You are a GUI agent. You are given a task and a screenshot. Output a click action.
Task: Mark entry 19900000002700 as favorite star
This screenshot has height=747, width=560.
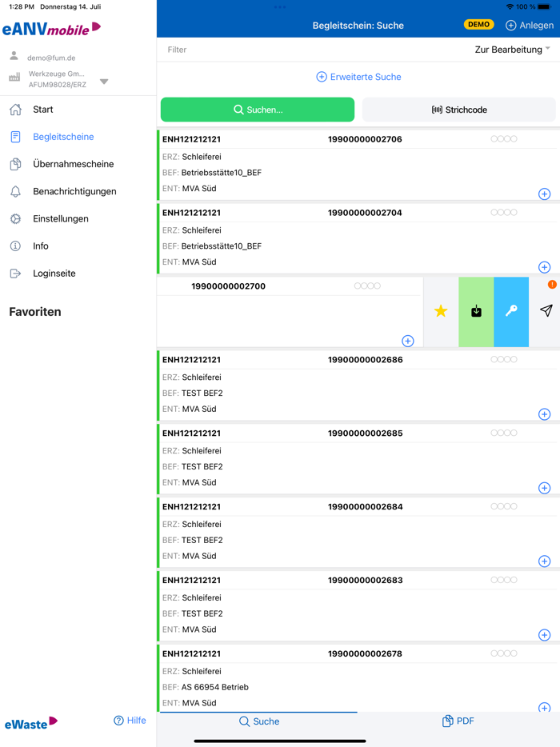441,312
